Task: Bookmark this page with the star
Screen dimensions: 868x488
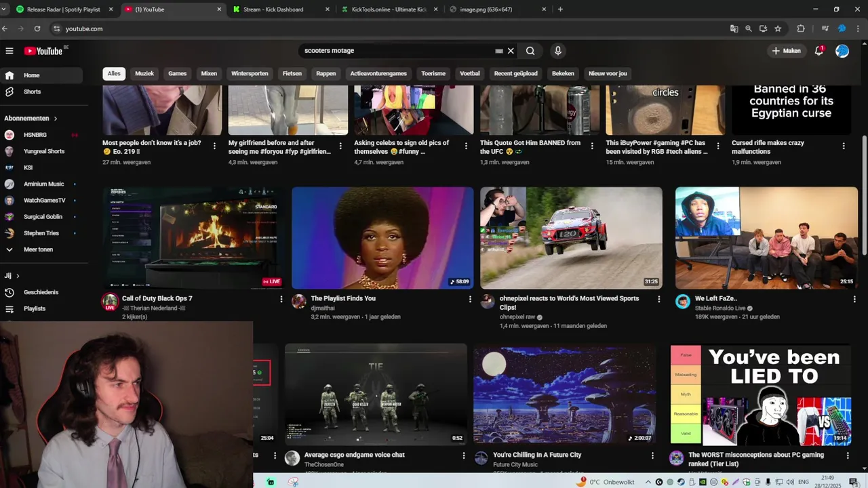Action: coord(778,28)
